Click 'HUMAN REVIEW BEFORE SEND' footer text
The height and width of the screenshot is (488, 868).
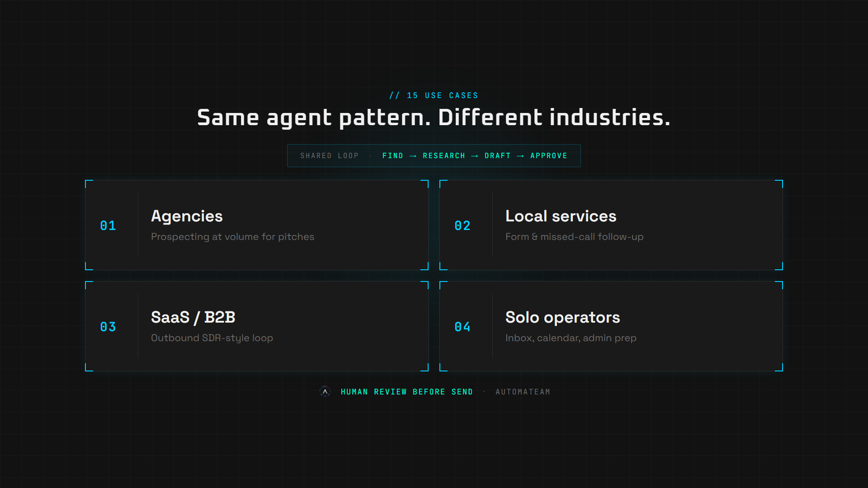[x=406, y=392]
